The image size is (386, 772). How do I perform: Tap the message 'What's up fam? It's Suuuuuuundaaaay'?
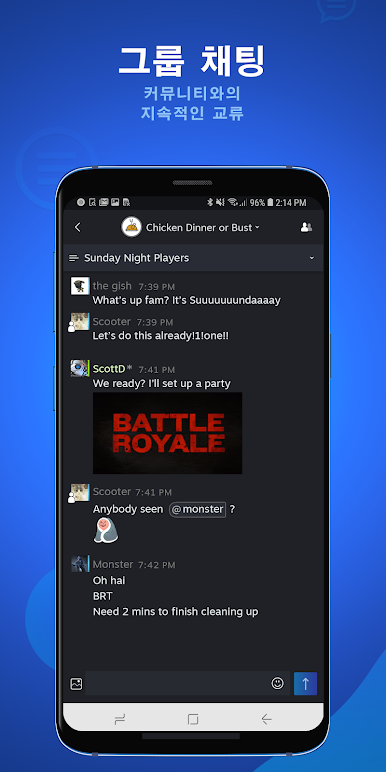tap(187, 300)
